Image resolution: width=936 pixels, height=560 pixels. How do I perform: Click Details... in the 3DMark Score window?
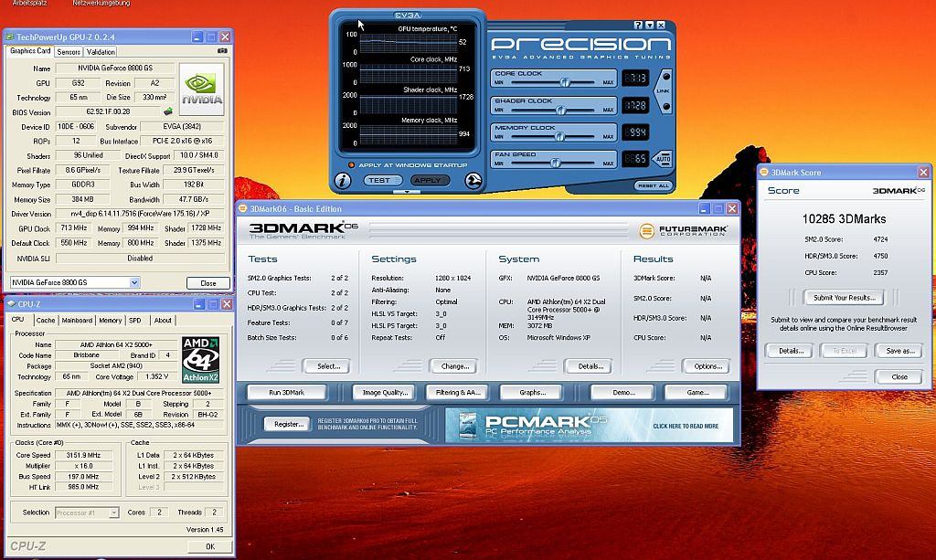point(791,351)
